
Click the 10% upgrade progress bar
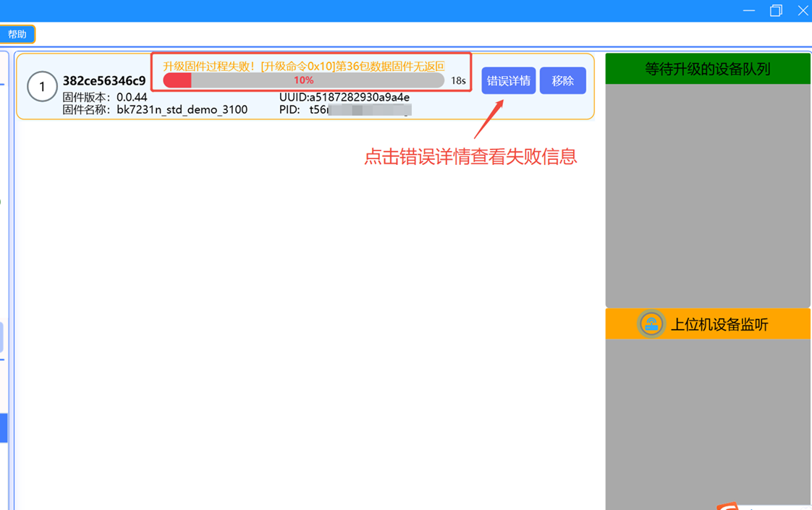pos(303,80)
